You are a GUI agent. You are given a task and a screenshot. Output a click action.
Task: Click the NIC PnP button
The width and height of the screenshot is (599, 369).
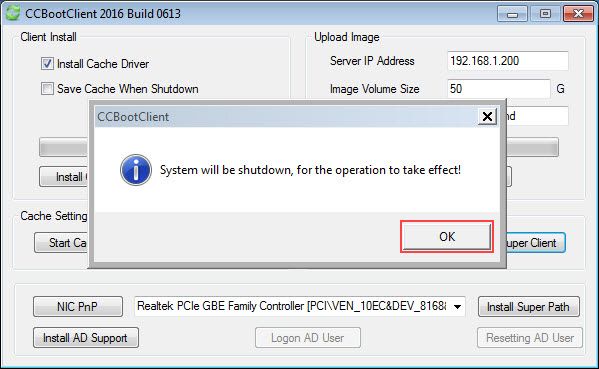tap(78, 306)
